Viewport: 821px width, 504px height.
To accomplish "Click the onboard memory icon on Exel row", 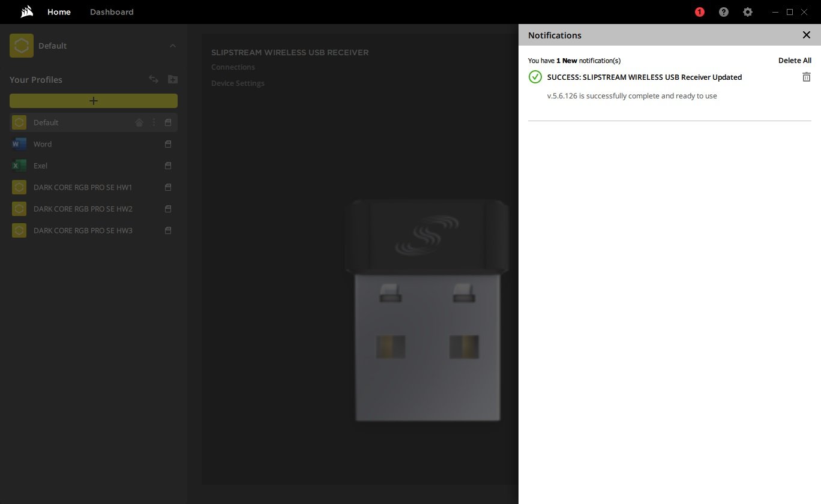I will 168,166.
